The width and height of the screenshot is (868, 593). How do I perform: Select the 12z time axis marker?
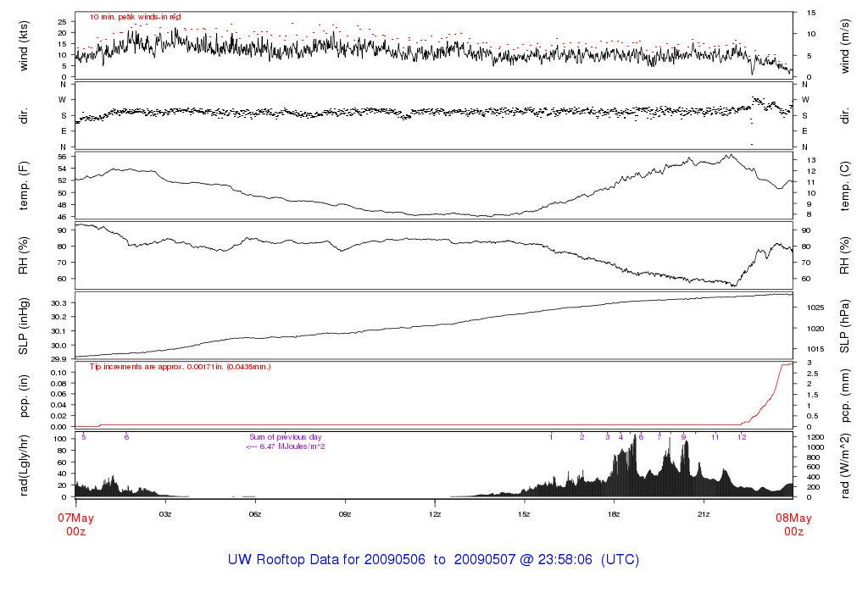pyautogui.click(x=434, y=513)
